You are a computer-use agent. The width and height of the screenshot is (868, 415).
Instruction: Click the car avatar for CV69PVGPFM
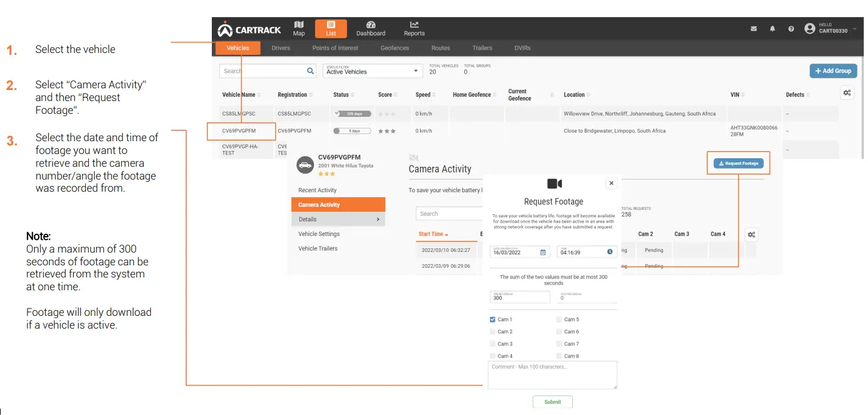[x=305, y=164]
